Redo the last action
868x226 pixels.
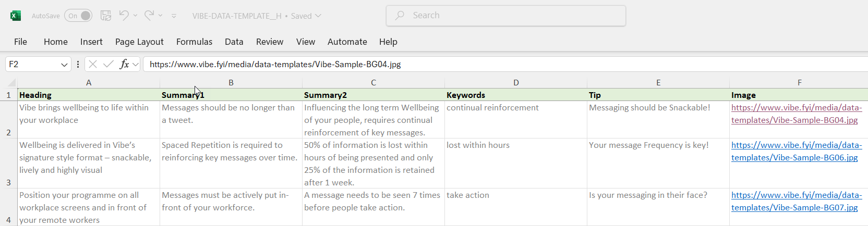click(149, 16)
